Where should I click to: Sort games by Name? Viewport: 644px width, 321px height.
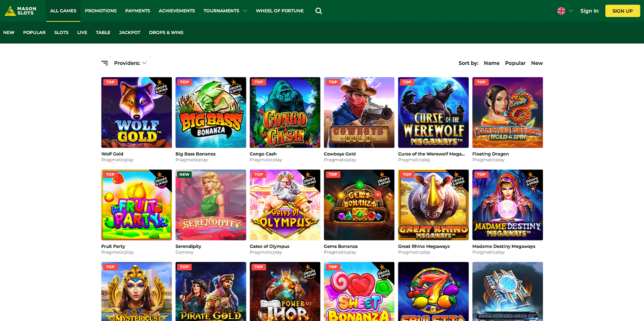(x=492, y=63)
